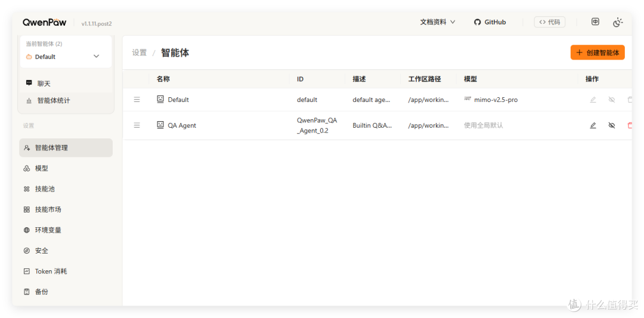Screen dimensions: 644x318
Task: Click the 安全 compass icon
Action: click(x=27, y=251)
